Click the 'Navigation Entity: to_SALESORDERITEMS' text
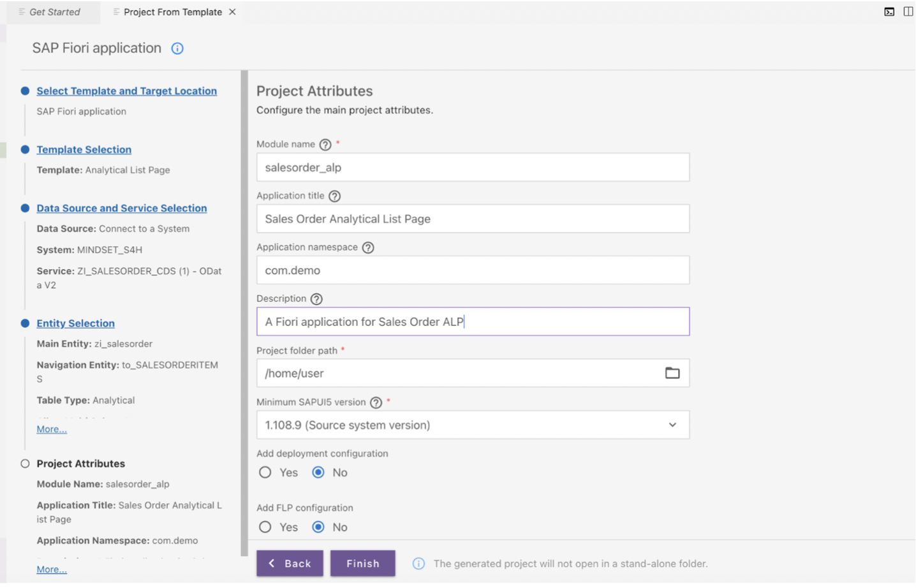Image resolution: width=916 pixels, height=588 pixels. coord(127,372)
